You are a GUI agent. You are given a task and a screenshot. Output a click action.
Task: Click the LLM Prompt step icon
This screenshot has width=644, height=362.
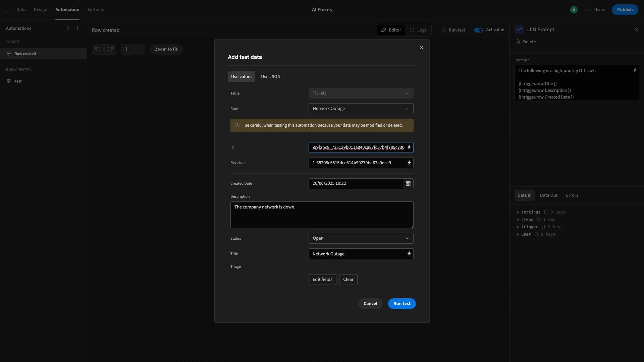pos(519,29)
